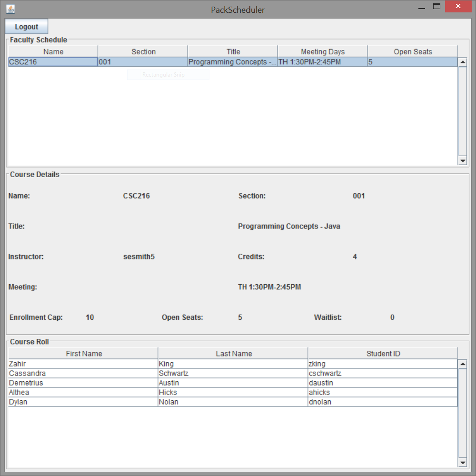
Task: Click the Java coffee cup title bar icon
Action: 10,9
